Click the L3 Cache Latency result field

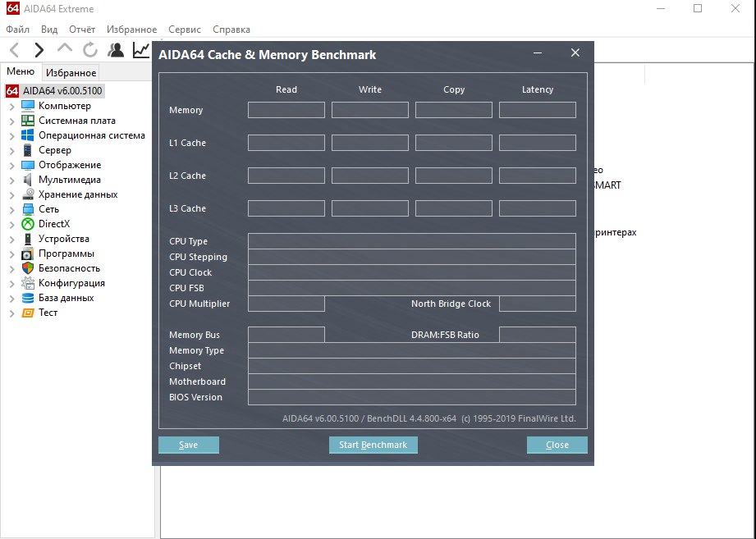538,208
